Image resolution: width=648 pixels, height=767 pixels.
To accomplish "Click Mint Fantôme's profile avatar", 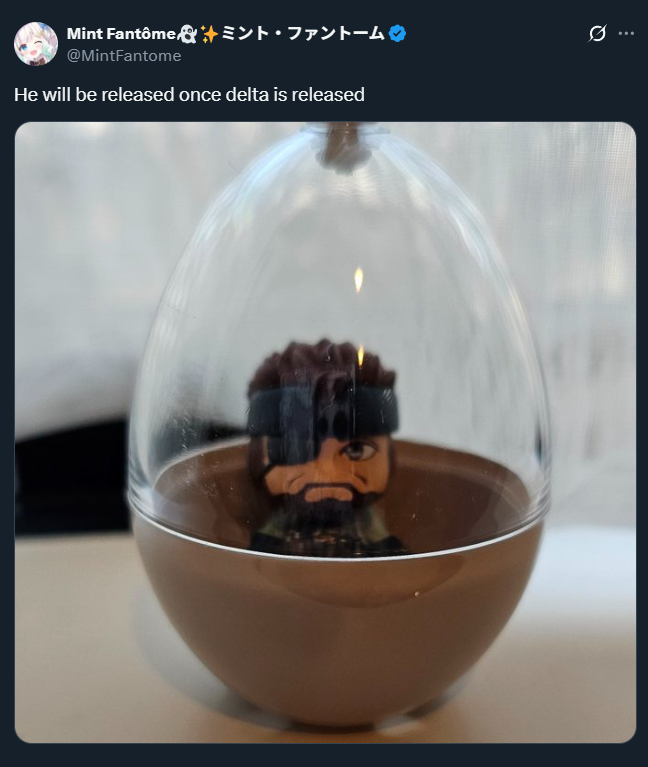I will click(35, 43).
